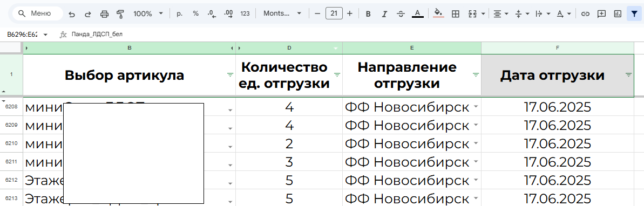Increase font size with plus button
Screen dimensions: 644x206
tap(349, 13)
